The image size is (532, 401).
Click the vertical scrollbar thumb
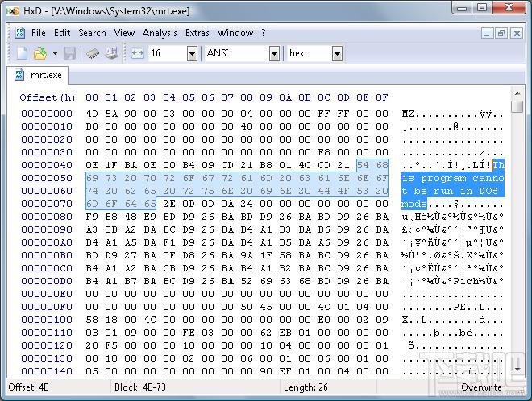pos(517,106)
